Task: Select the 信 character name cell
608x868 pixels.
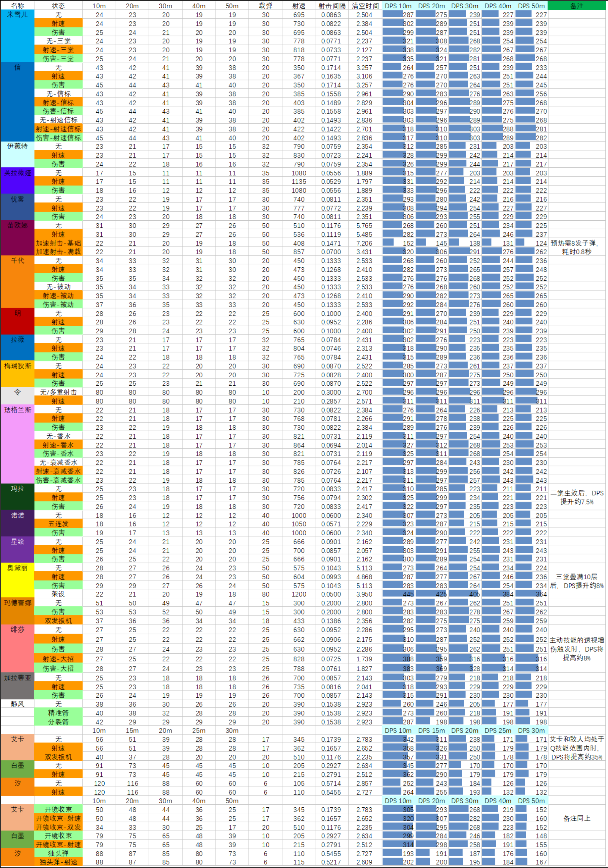Action: point(17,102)
